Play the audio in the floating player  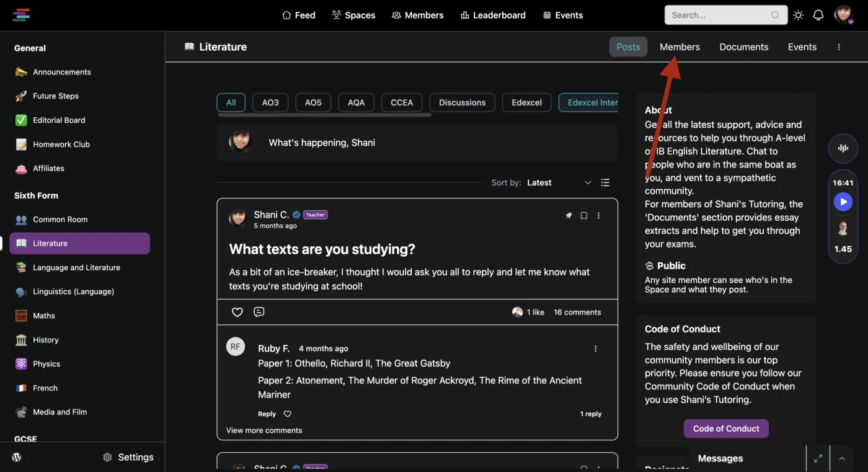point(843,202)
